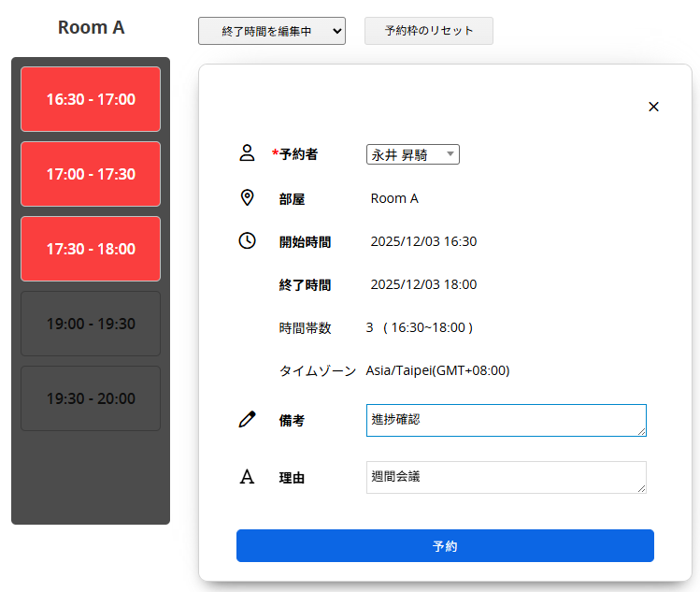
Task: Click the pencil icon beside 備考
Action: 247,420
